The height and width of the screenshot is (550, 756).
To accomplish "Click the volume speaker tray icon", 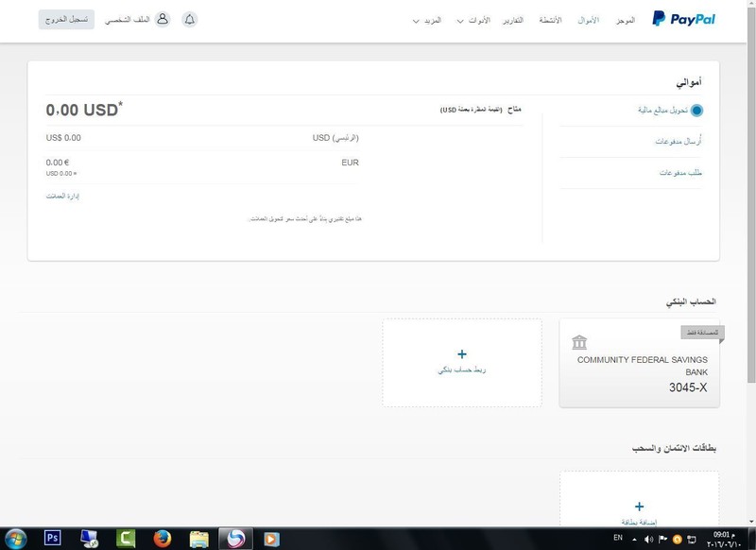I will click(x=648, y=539).
